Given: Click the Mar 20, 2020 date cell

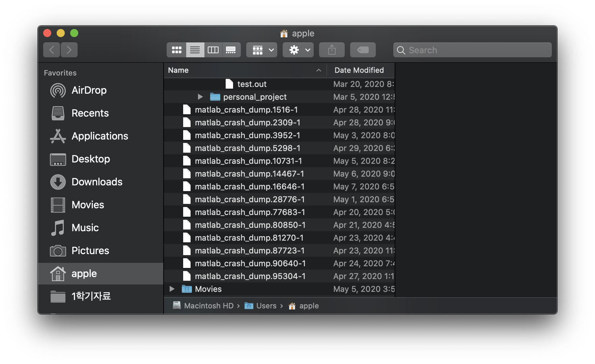Looking at the screenshot, I should pyautogui.click(x=364, y=84).
